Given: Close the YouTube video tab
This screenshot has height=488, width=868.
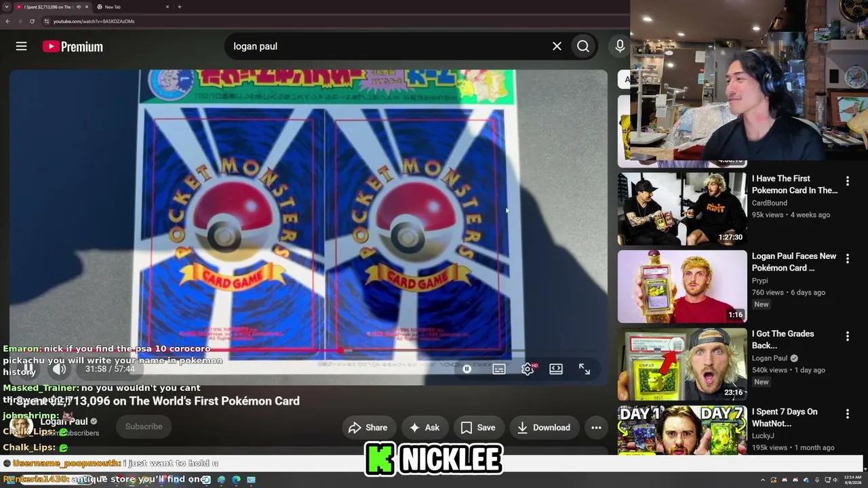Looking at the screenshot, I should [87, 7].
